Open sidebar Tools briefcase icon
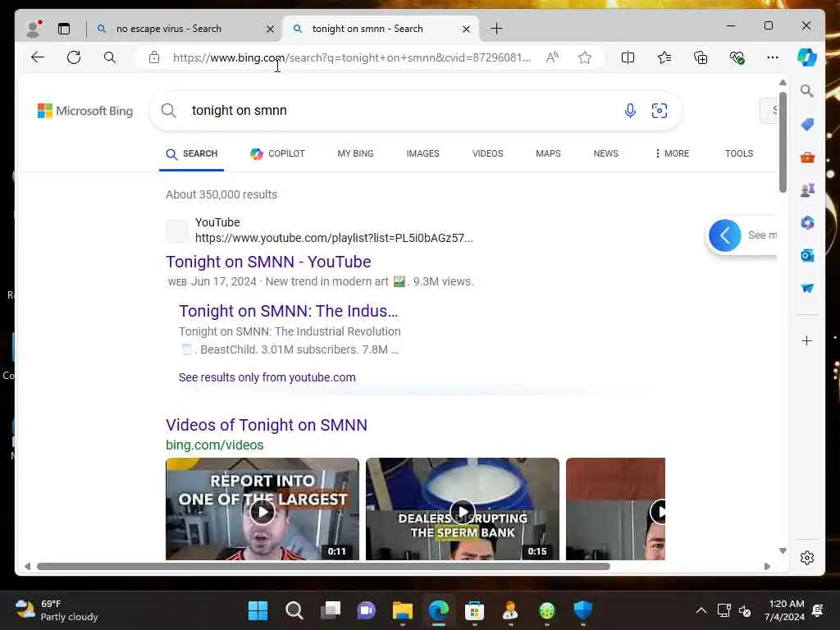This screenshot has width=840, height=630. tap(807, 157)
